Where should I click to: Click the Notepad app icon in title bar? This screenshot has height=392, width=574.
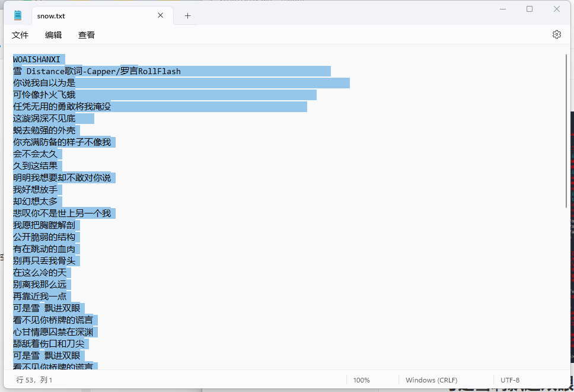18,16
